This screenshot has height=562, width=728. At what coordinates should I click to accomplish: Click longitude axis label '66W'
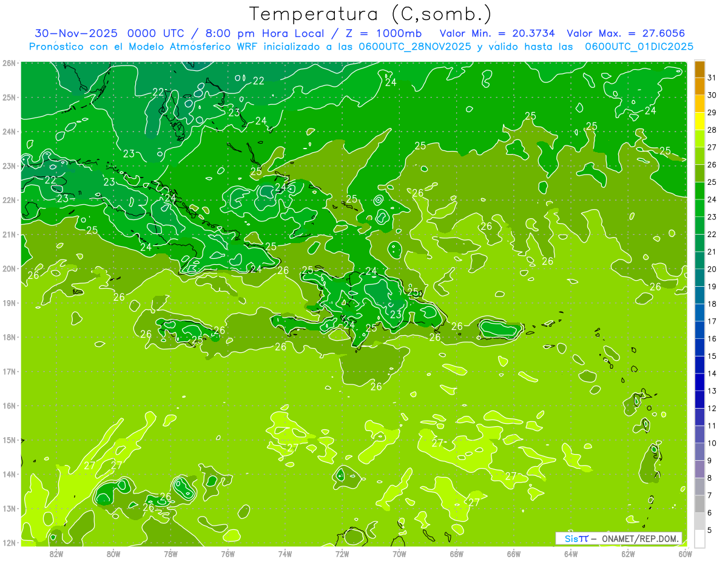coord(514,554)
